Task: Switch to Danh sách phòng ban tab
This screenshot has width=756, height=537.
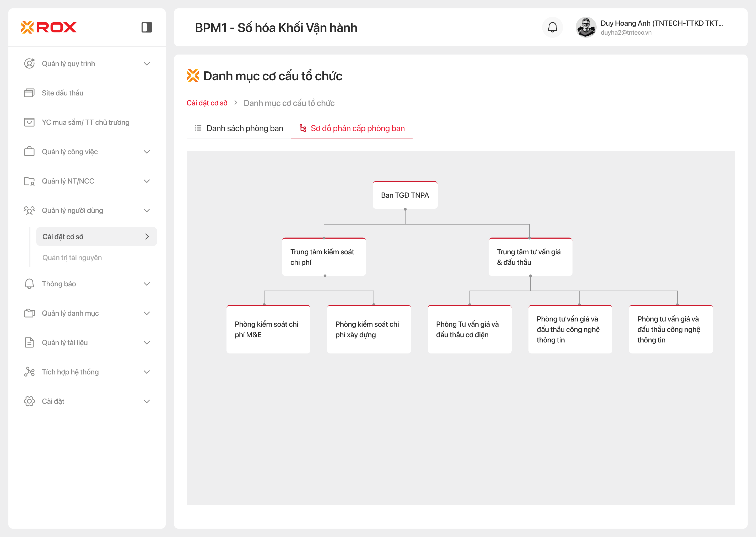Action: pyautogui.click(x=239, y=128)
